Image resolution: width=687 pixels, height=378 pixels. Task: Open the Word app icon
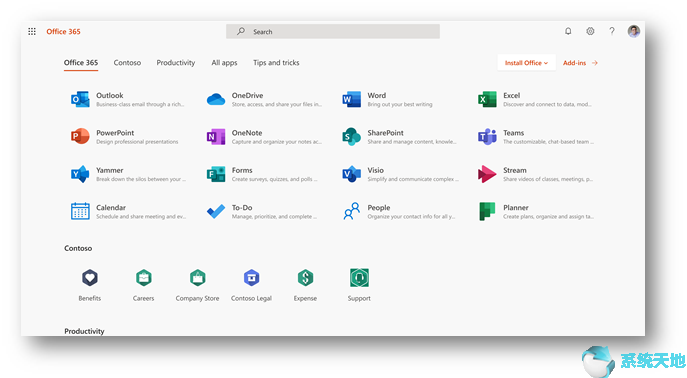(351, 99)
